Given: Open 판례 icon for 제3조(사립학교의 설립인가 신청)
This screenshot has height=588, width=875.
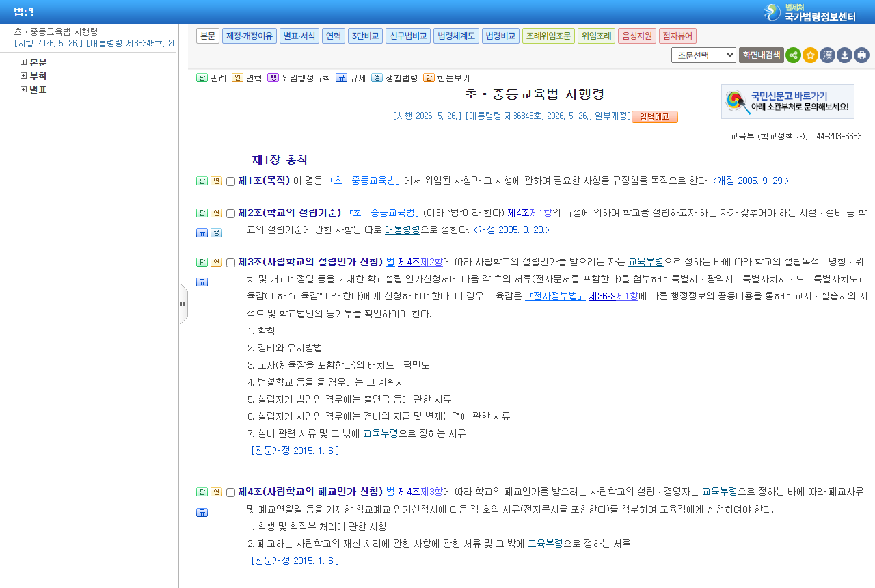Looking at the screenshot, I should click(202, 263).
